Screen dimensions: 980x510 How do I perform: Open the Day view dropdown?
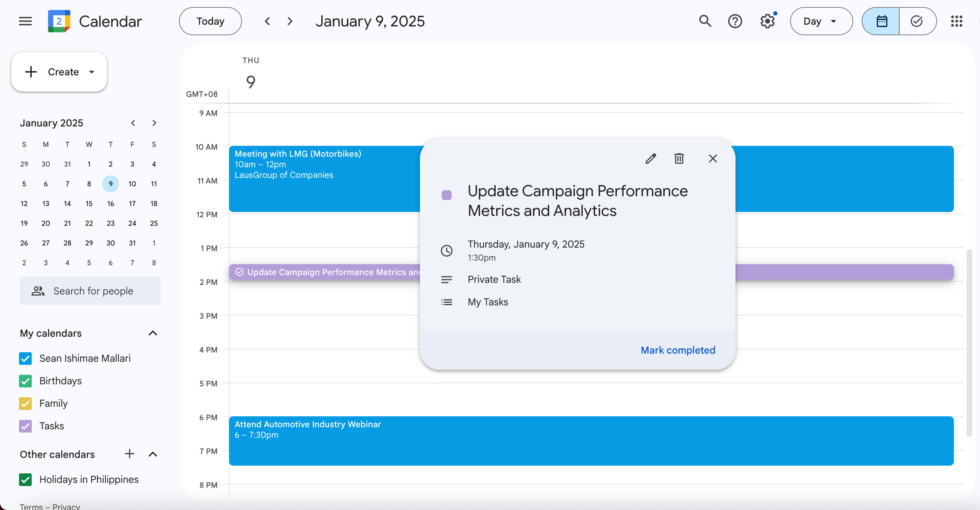click(821, 21)
